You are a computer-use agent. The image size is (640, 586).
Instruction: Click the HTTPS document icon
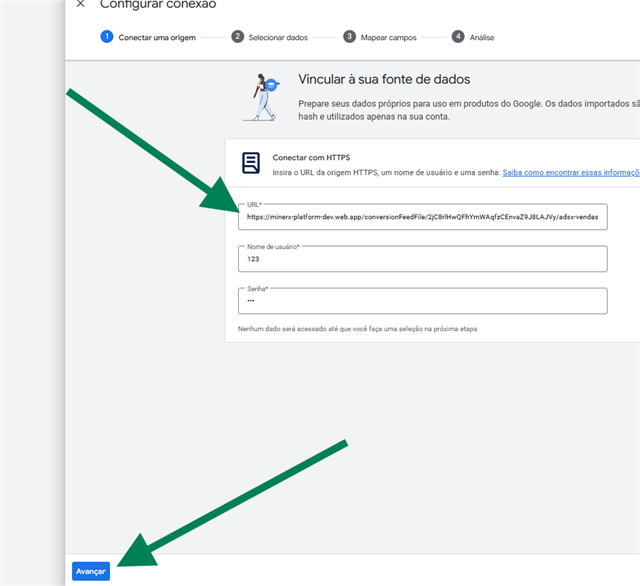pos(251,163)
